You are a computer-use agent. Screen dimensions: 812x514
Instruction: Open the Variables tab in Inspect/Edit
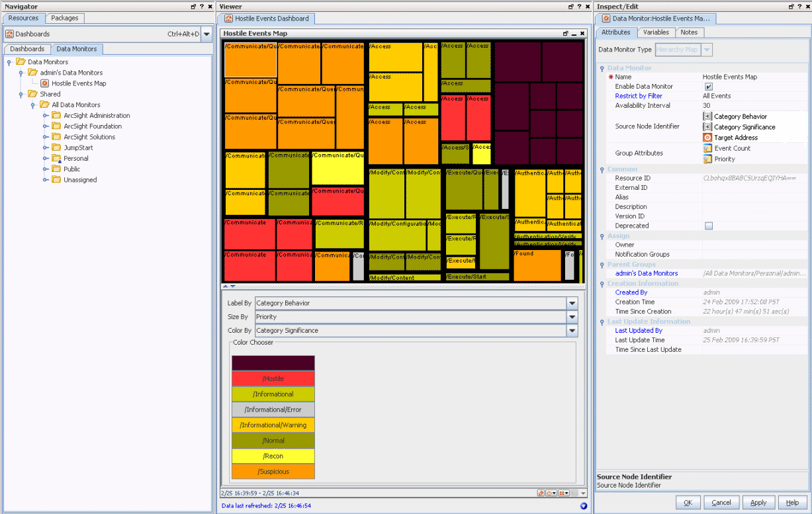656,32
